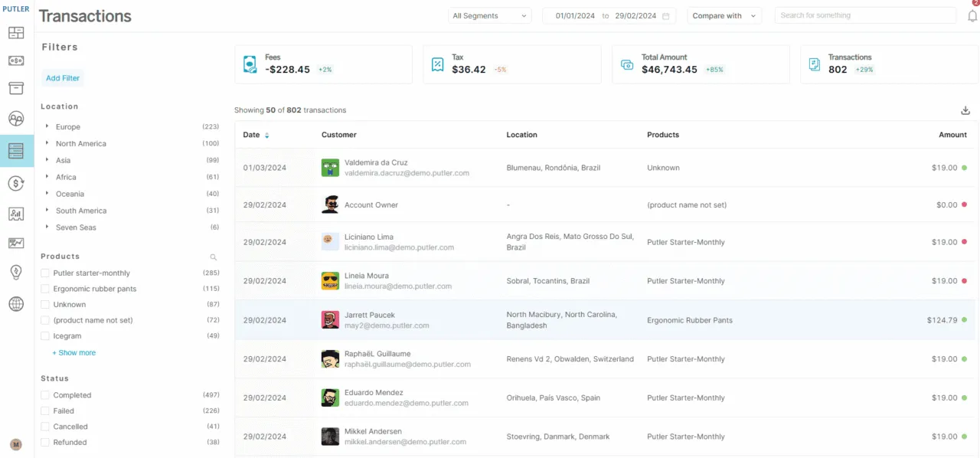
Task: Click the Location column header
Action: [x=522, y=135]
